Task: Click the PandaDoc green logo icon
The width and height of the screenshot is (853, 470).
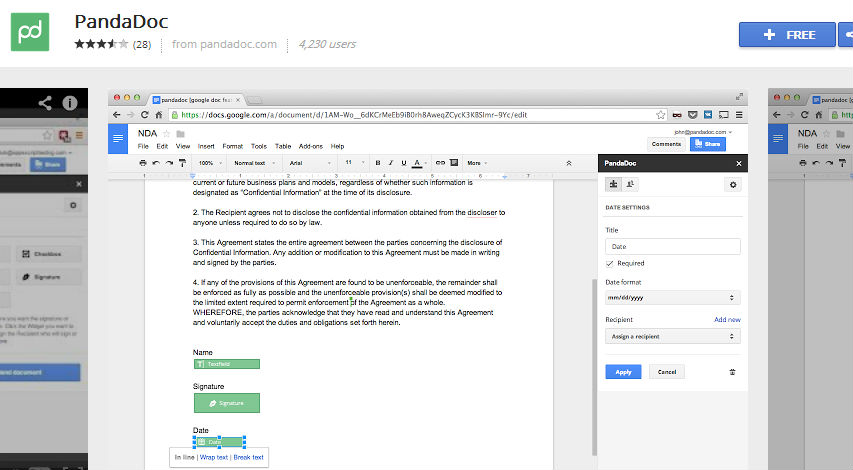Action: 30,32
